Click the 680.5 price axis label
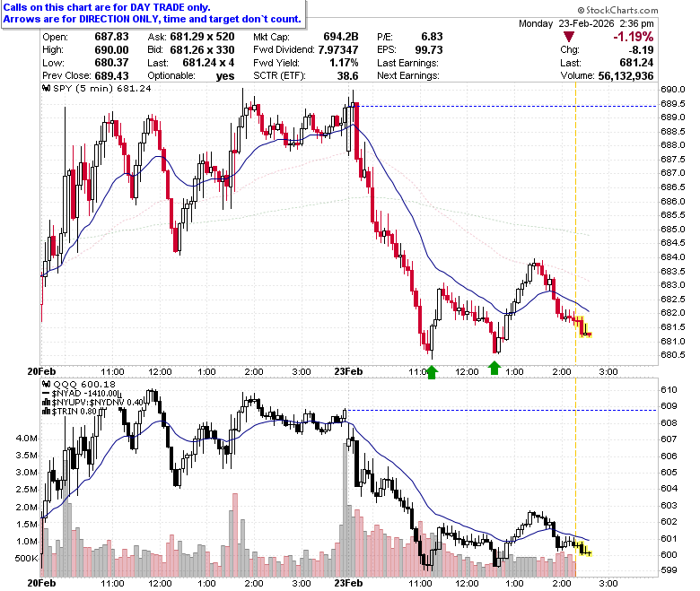700x591 pixels. click(673, 355)
